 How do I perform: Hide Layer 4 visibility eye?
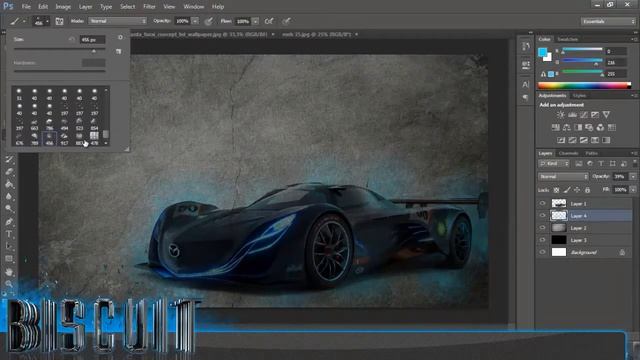542,216
